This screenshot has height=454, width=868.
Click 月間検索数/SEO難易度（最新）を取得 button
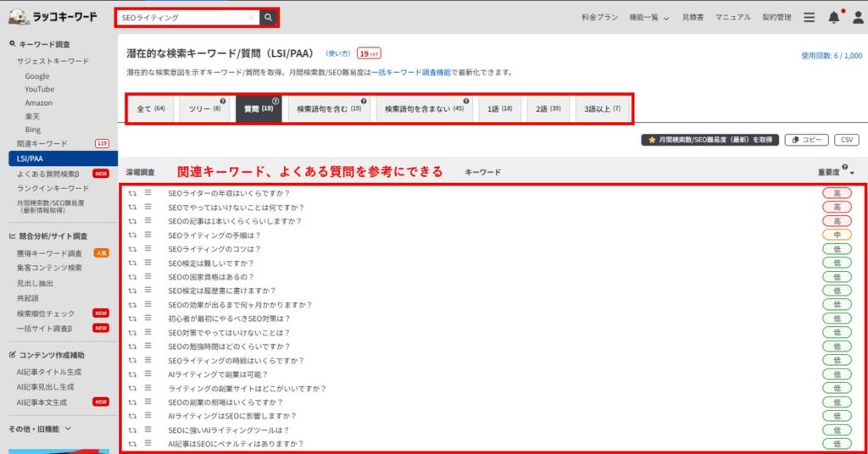[x=709, y=140]
